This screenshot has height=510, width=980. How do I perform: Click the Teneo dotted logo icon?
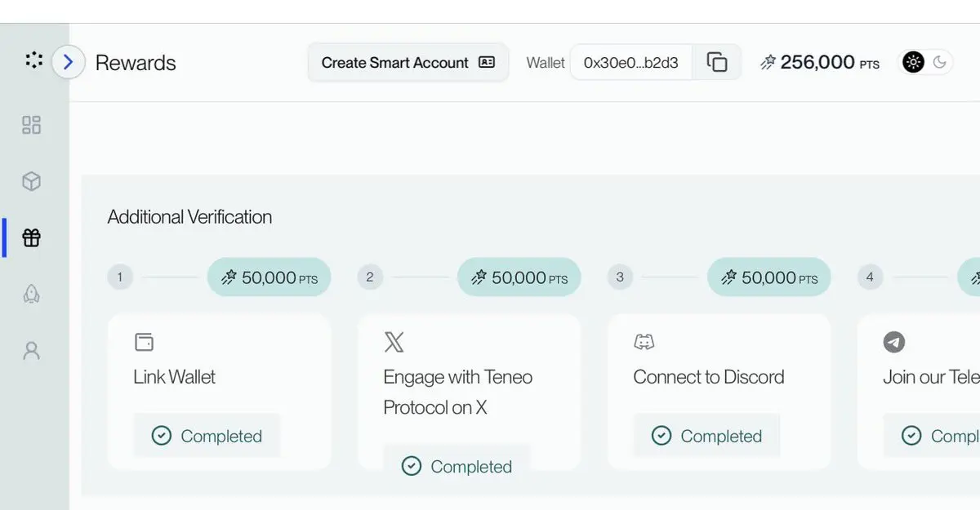33,60
